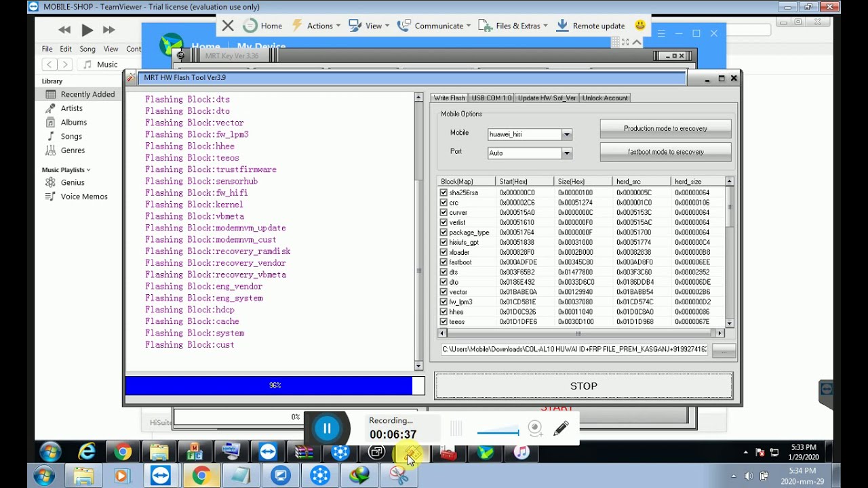Viewport: 868px width, 488px height.
Task: Open the TeamViewer View menu
Action: [369, 26]
